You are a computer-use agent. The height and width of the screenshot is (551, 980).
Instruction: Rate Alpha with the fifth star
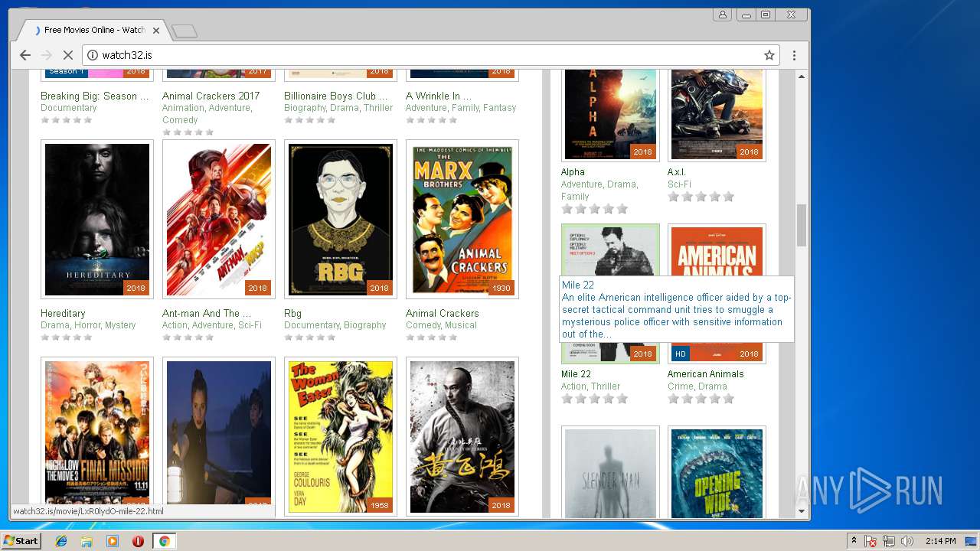(x=622, y=209)
